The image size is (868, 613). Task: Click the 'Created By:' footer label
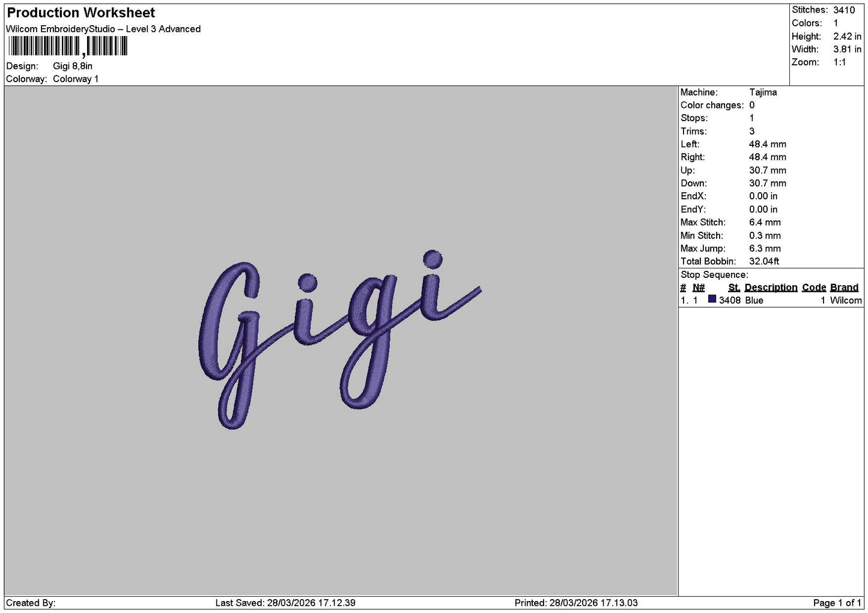pyautogui.click(x=31, y=603)
